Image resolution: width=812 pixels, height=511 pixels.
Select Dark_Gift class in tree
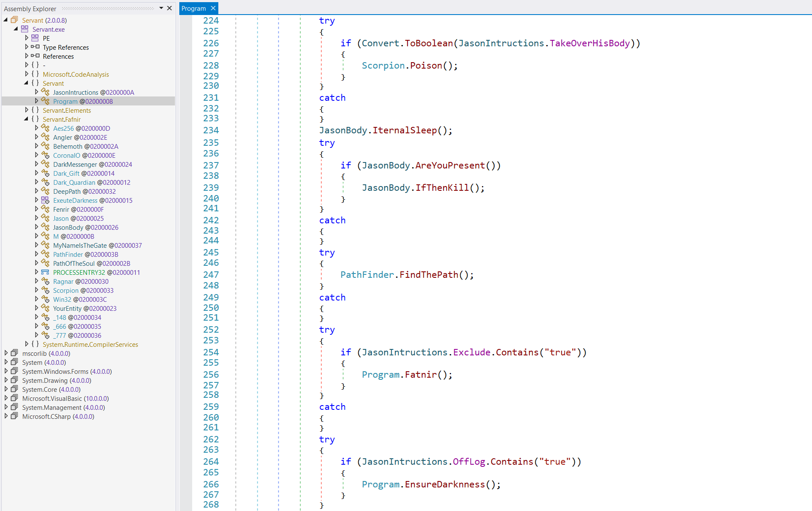click(x=84, y=173)
